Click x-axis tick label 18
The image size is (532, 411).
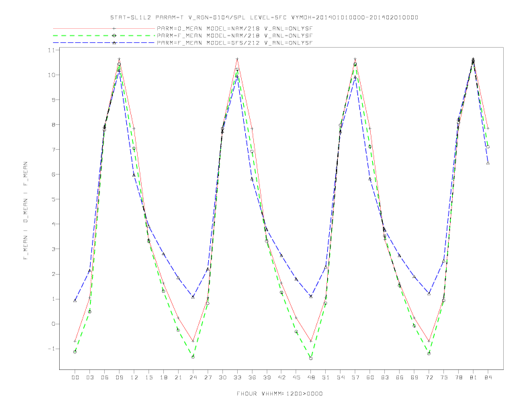point(163,377)
